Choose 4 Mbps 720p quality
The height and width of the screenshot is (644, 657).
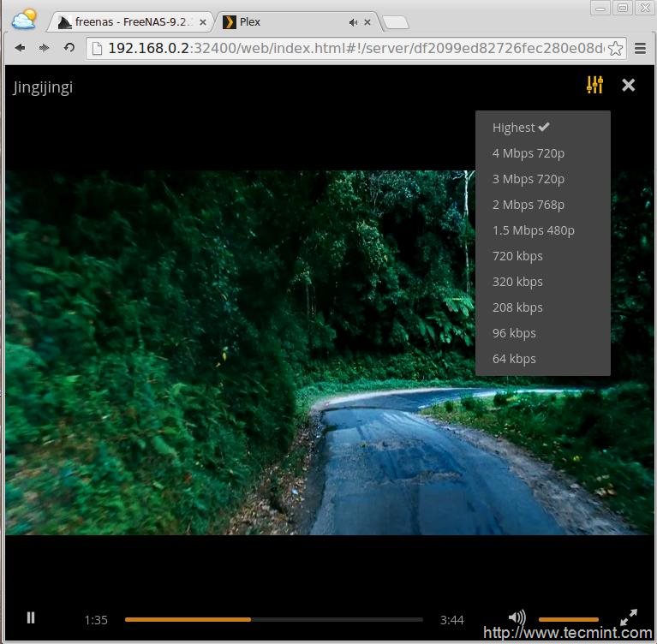(529, 153)
